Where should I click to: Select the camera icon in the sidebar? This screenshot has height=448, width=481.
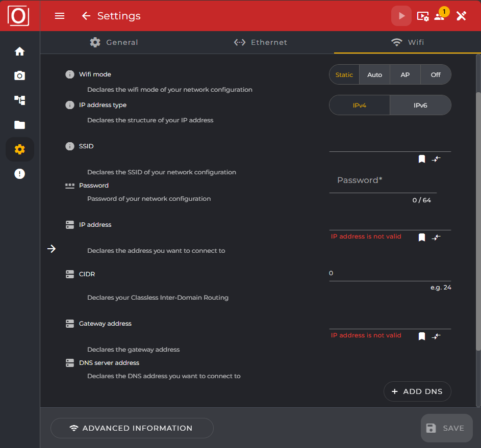point(19,75)
